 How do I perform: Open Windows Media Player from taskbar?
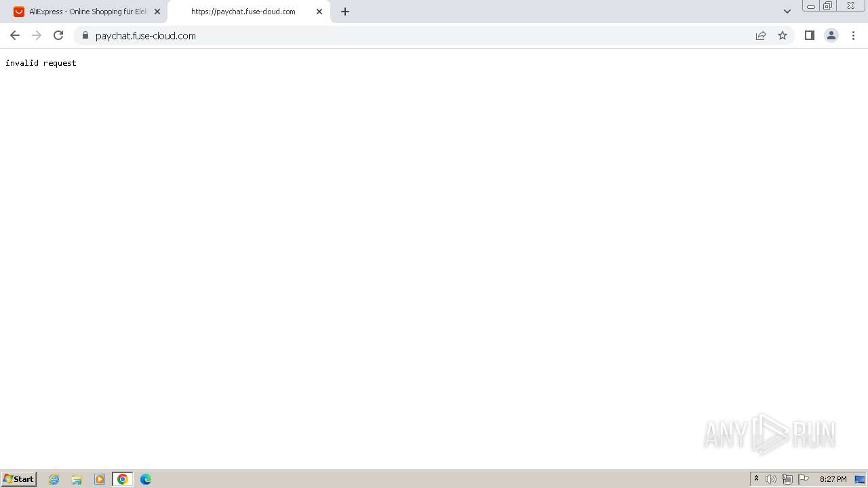[100, 479]
